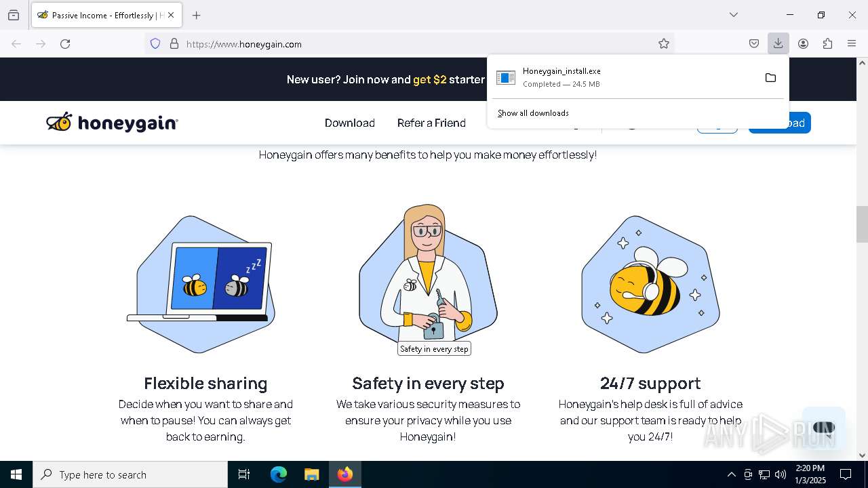Open Task View button

[x=244, y=474]
